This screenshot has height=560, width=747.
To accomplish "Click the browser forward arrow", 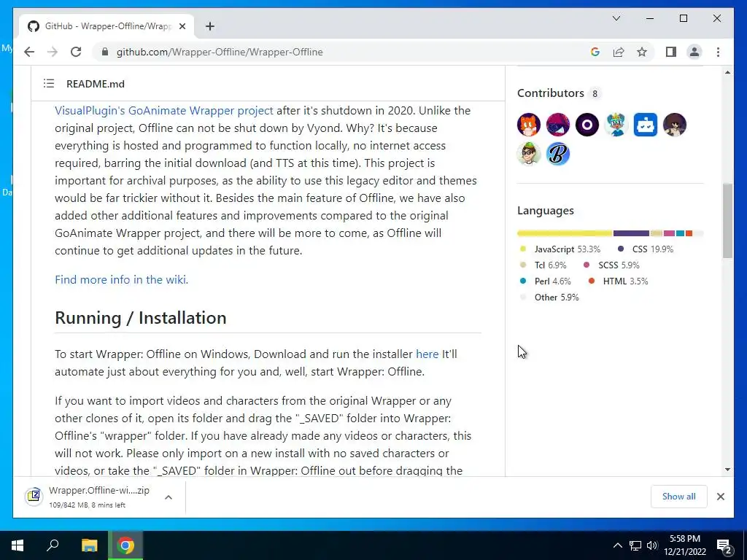I will pos(53,52).
